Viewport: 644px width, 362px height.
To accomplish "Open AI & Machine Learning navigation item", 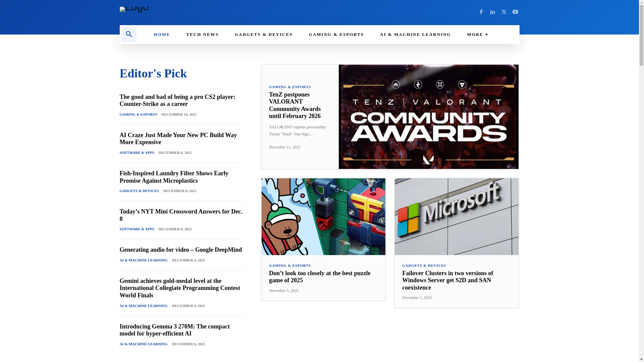I will (415, 35).
